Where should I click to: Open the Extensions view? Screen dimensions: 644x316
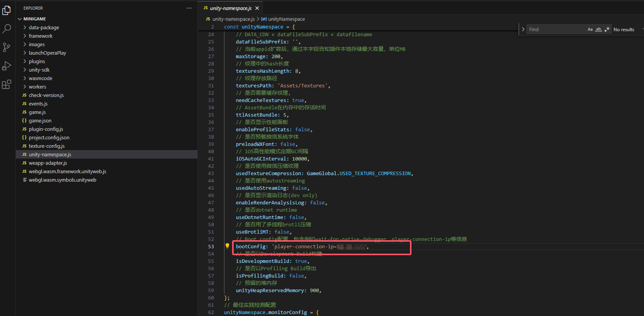[x=7, y=84]
